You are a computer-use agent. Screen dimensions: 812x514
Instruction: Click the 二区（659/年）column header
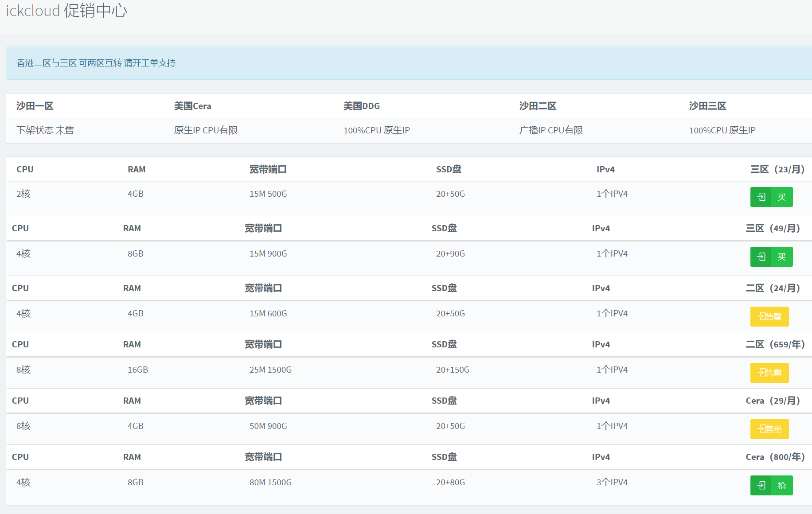[775, 344]
